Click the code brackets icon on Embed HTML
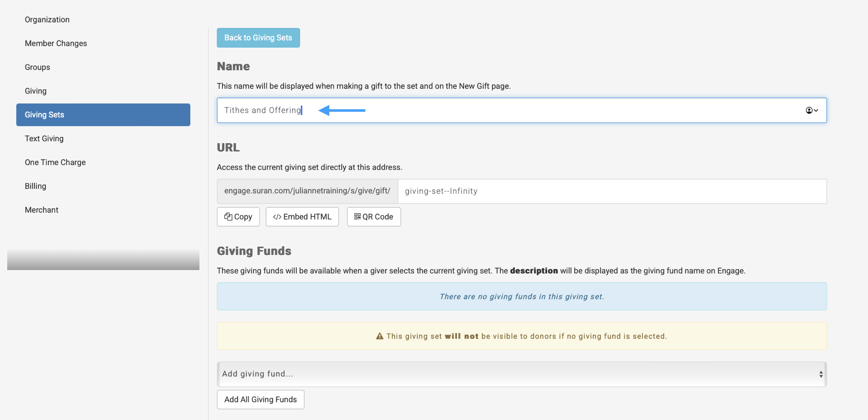 pyautogui.click(x=278, y=216)
